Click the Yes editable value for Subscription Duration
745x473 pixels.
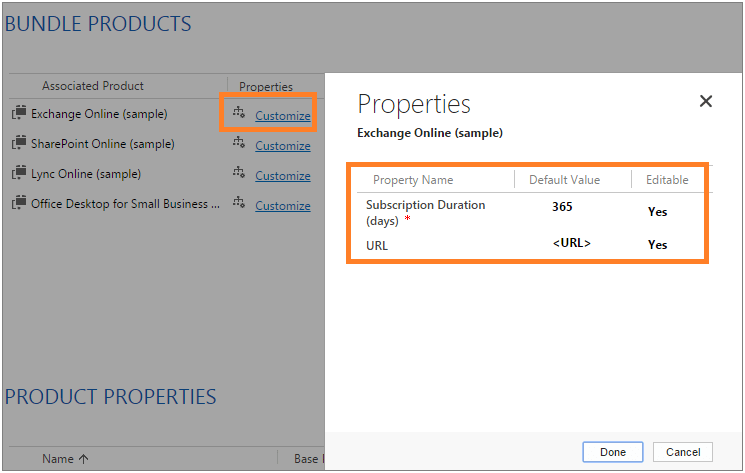pyautogui.click(x=658, y=212)
